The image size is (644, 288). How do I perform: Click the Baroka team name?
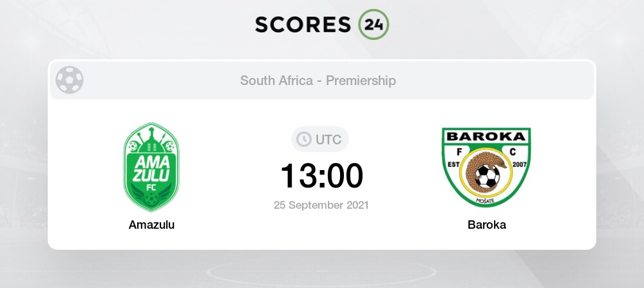487,225
